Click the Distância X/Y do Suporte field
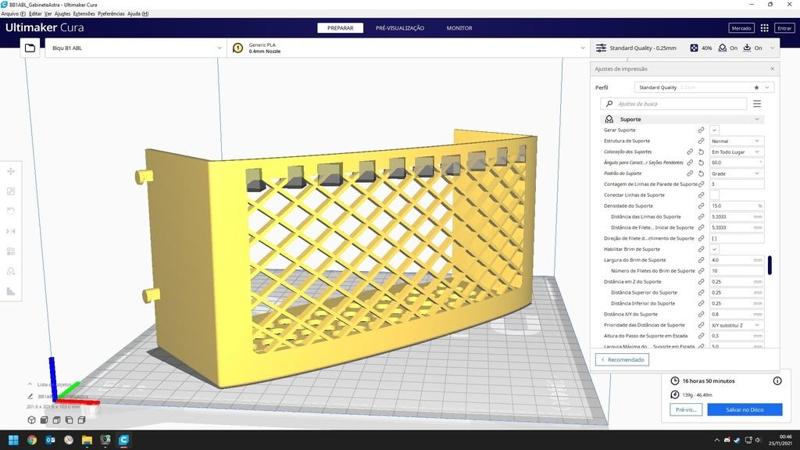This screenshot has height=450, width=800. click(736, 314)
